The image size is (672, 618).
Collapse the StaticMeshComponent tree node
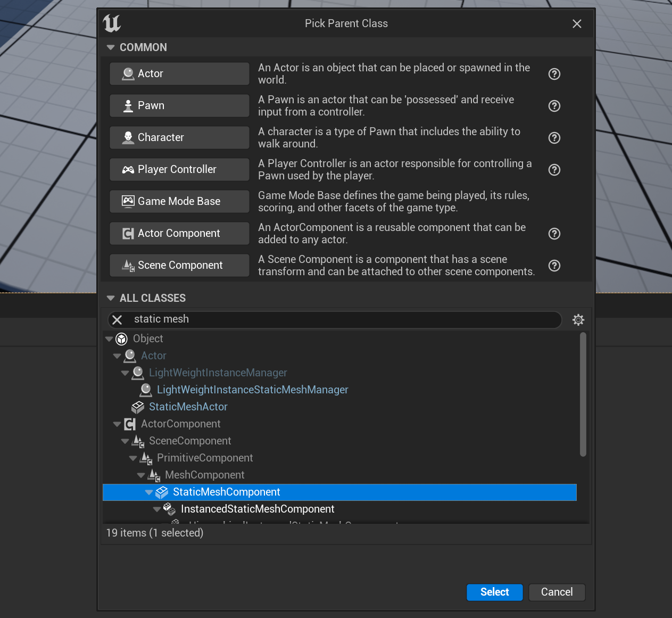pos(149,492)
